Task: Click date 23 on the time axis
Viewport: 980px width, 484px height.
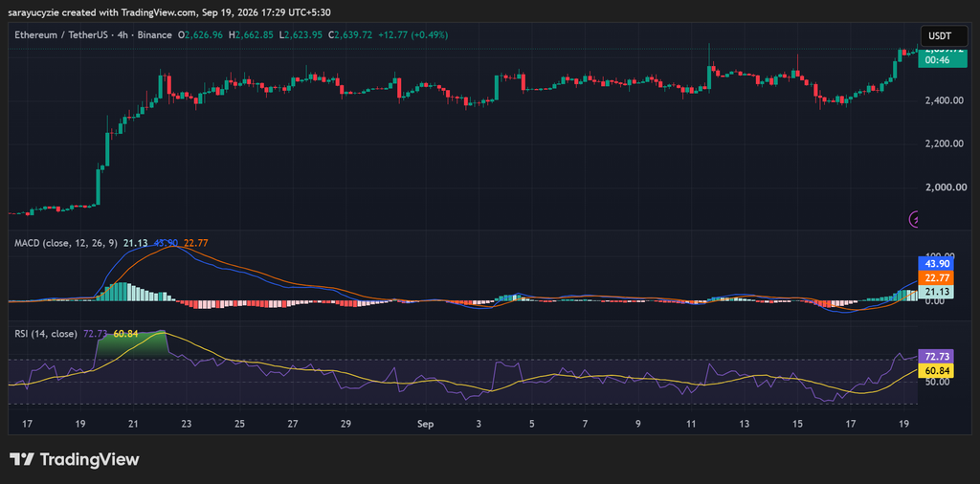Action: point(187,424)
